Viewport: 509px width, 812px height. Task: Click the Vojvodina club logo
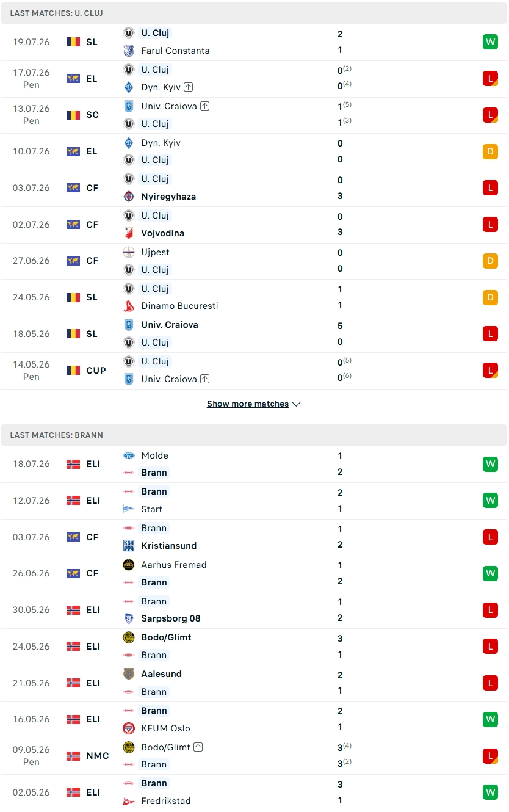point(129,233)
